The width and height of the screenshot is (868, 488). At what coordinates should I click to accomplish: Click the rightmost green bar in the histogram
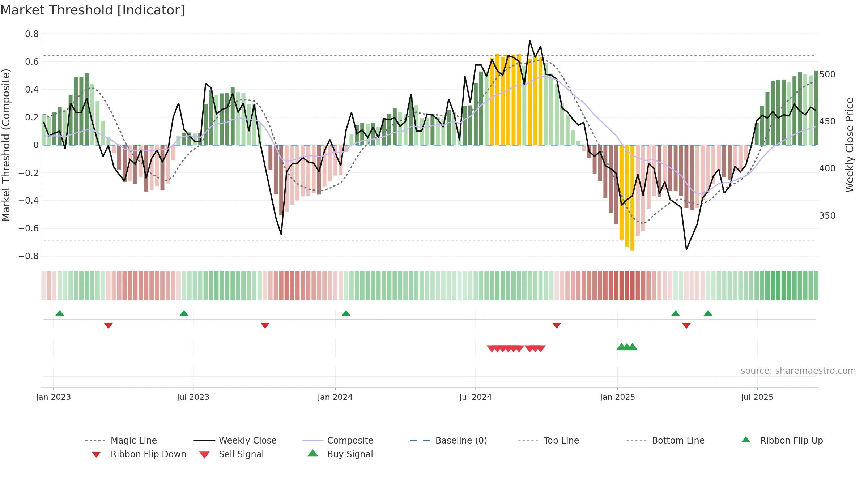click(x=816, y=108)
